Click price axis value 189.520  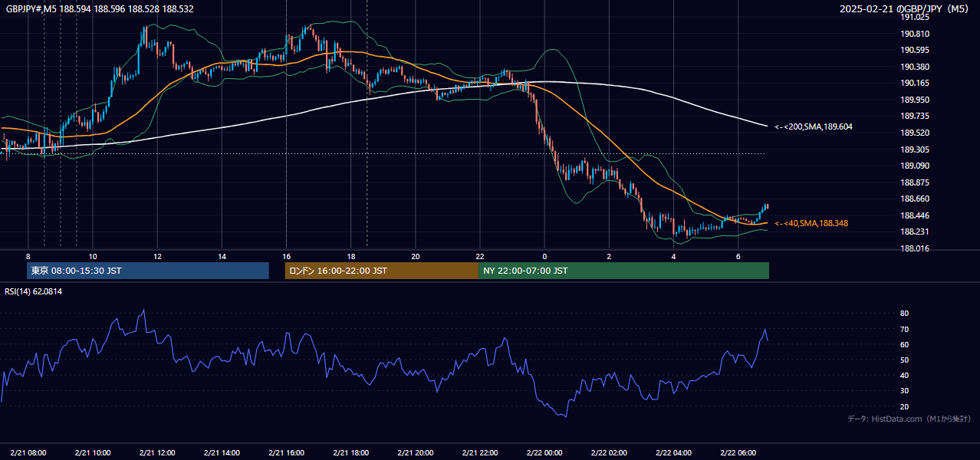[915, 133]
